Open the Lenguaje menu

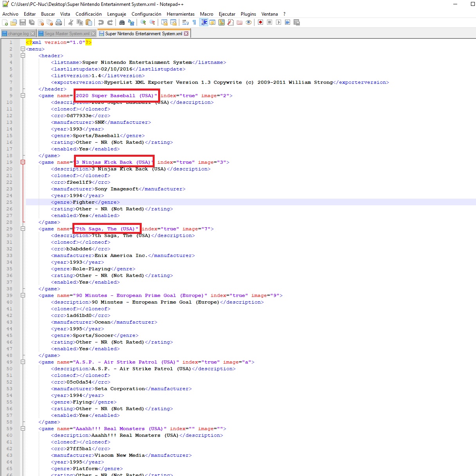coord(117,14)
